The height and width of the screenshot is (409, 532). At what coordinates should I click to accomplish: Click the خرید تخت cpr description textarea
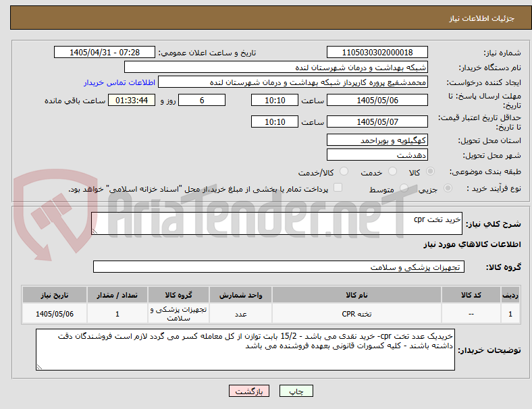(277, 223)
